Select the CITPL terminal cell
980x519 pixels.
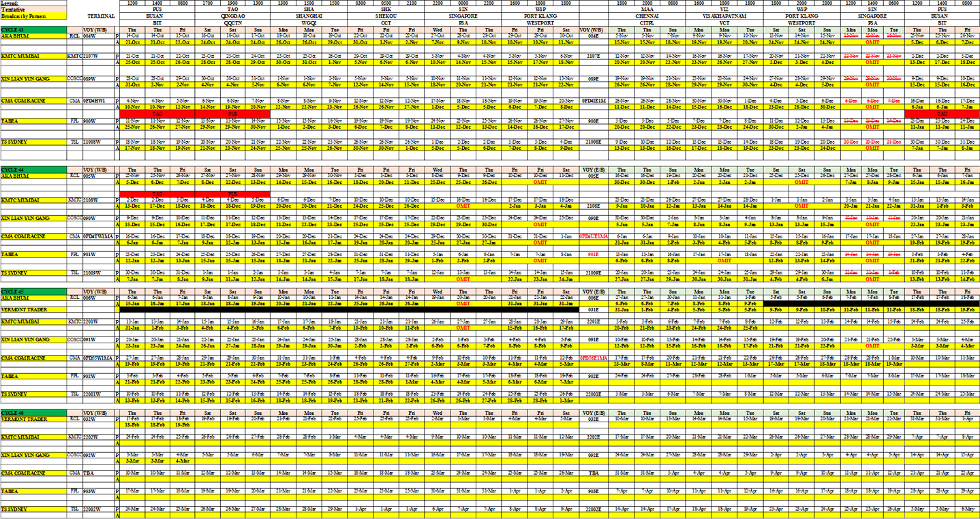point(647,22)
